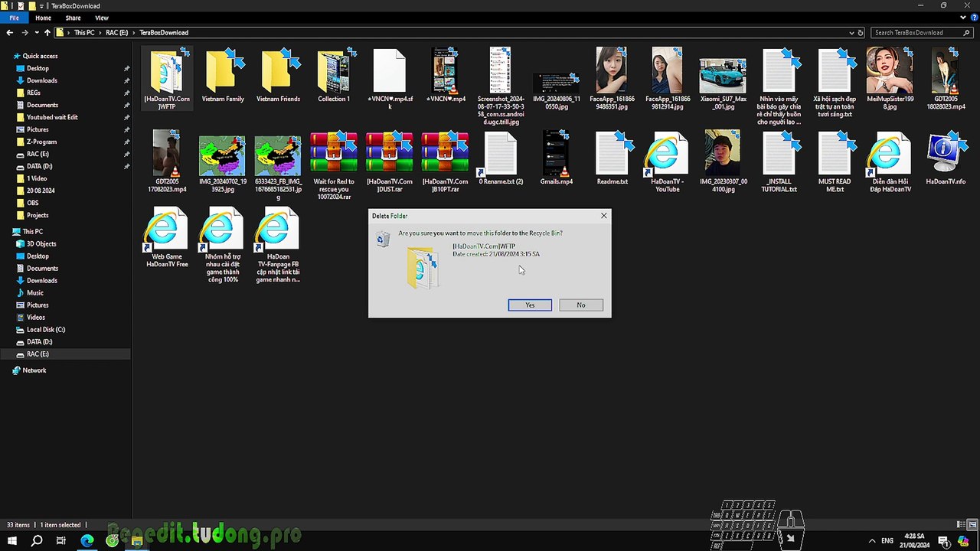
Task: Switch to details view layout
Action: [962, 525]
